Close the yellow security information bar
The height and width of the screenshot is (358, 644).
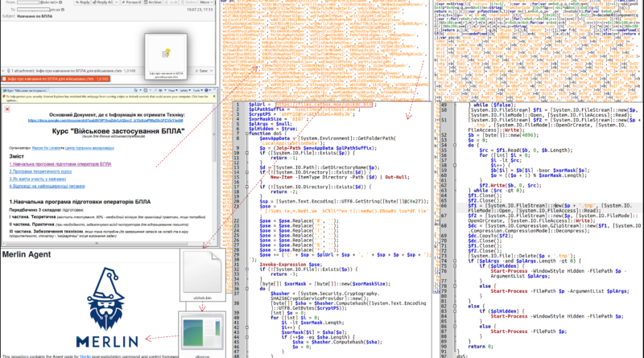click(214, 97)
